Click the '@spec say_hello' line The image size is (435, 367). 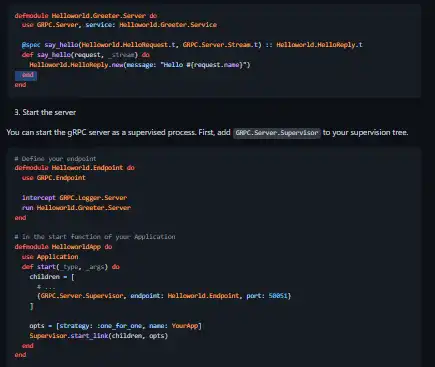[192, 45]
